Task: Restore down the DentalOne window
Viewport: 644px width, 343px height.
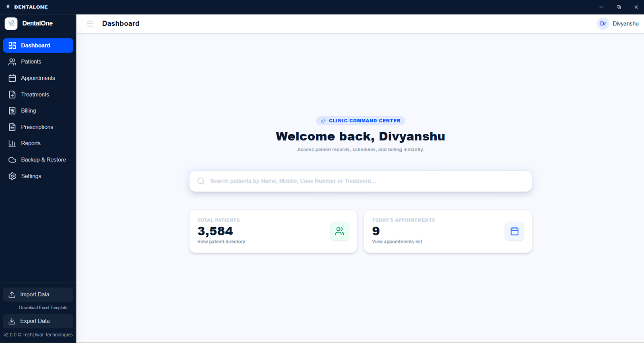Action: click(x=619, y=7)
